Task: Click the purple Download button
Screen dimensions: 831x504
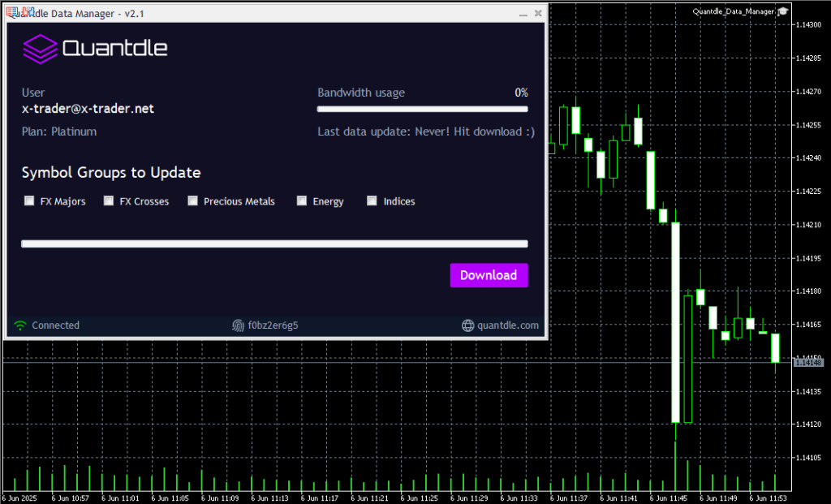Action: click(489, 275)
